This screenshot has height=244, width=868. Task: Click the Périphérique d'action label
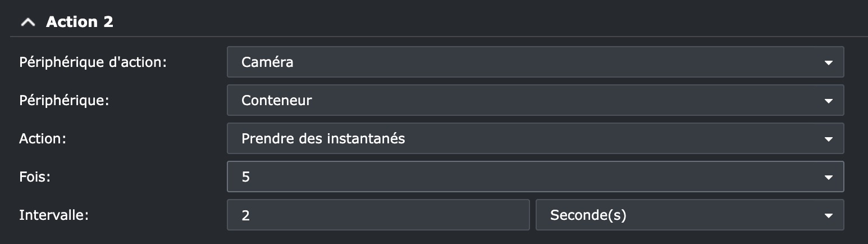[x=93, y=62]
